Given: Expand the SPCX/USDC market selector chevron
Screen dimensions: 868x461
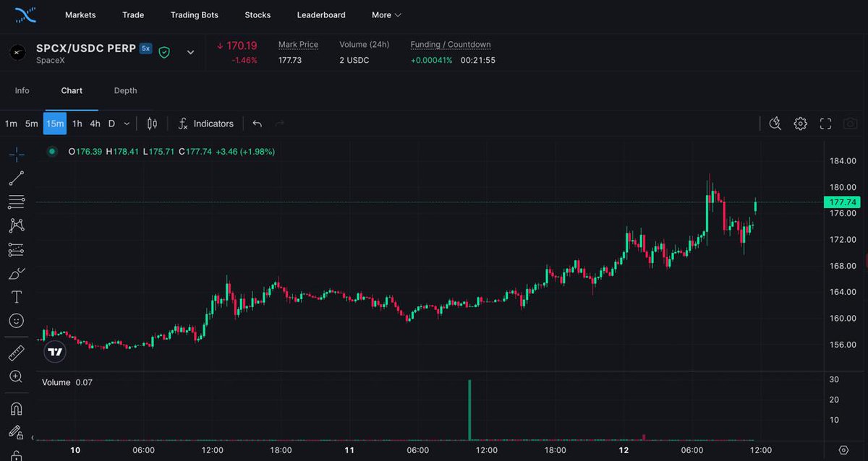Looking at the screenshot, I should [191, 52].
